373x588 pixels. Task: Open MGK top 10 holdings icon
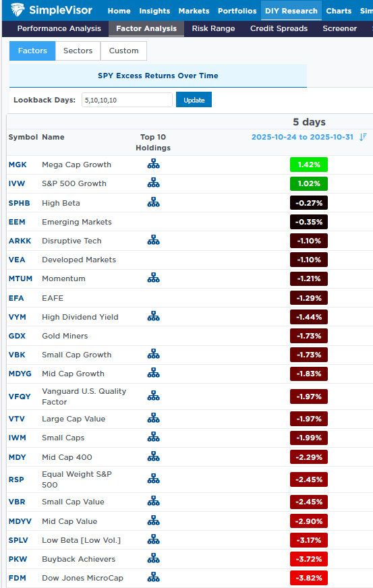click(153, 164)
